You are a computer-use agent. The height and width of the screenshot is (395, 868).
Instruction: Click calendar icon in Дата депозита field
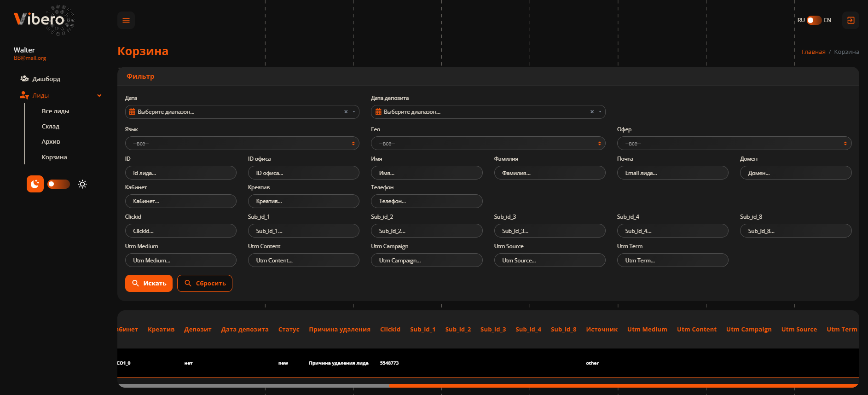point(378,112)
